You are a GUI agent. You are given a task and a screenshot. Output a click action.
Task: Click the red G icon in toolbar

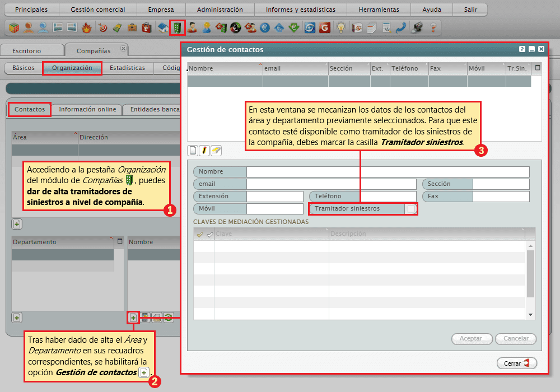(325, 27)
